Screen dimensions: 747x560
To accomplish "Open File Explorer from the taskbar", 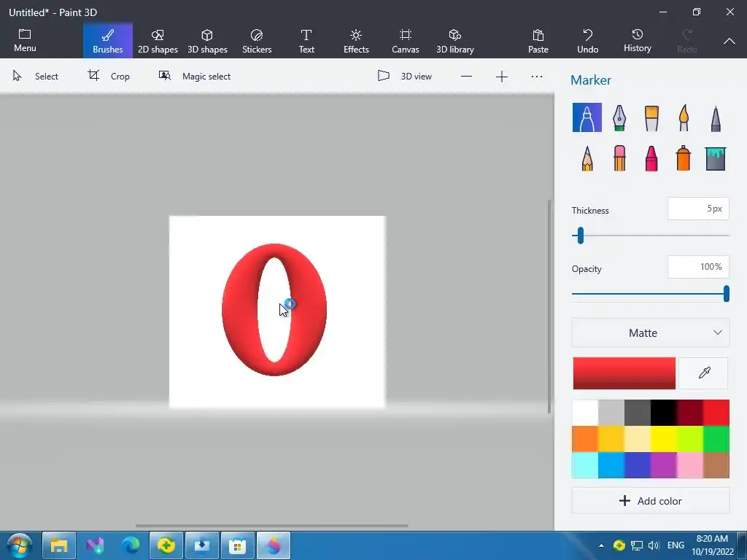I will pos(59,545).
